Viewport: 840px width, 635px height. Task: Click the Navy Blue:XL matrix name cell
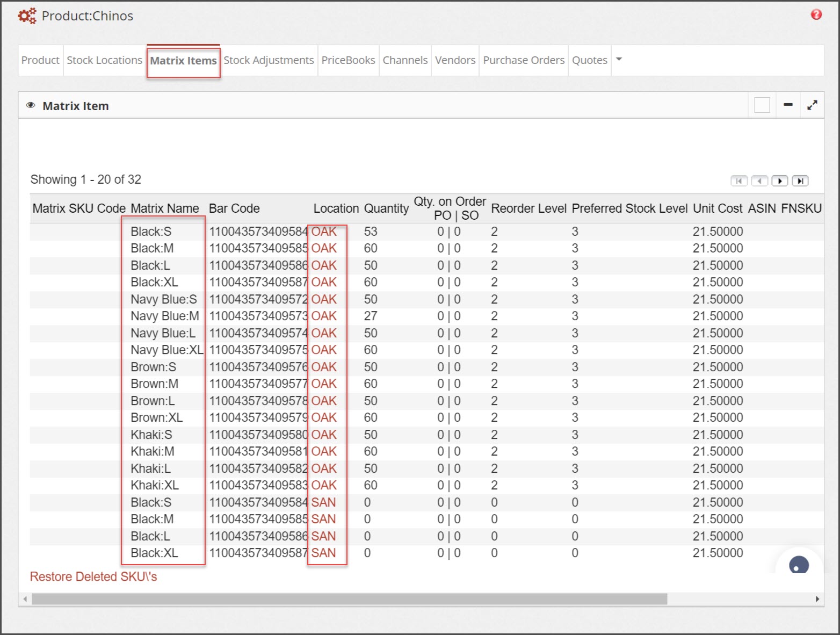[167, 350]
